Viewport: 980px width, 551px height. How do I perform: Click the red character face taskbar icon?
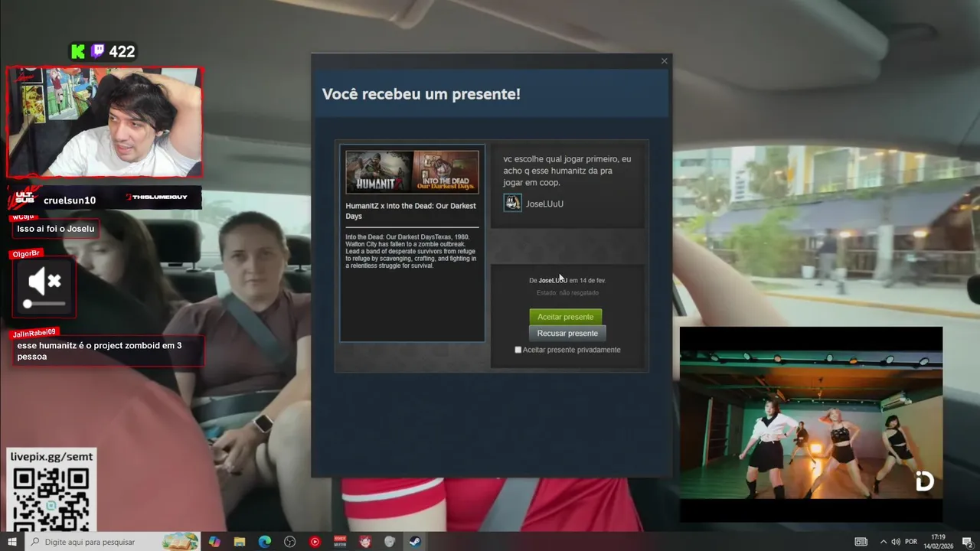pyautogui.click(x=365, y=542)
